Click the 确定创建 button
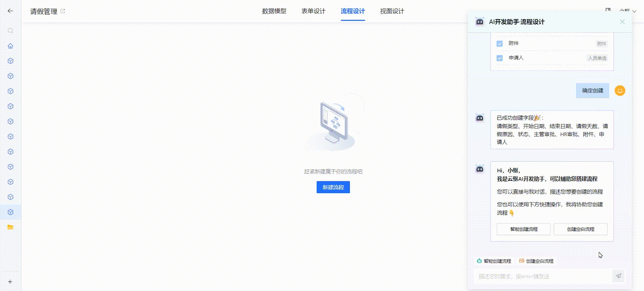 click(x=592, y=91)
